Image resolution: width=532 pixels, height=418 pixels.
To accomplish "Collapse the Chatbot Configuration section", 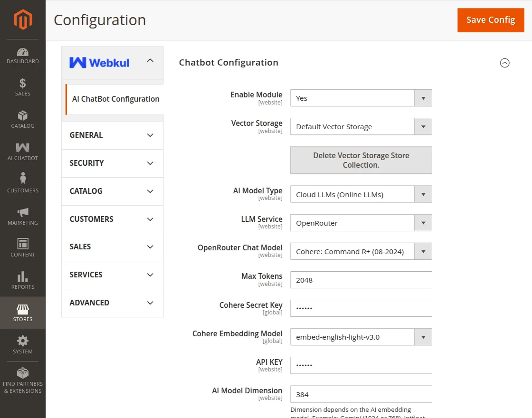I will (x=504, y=63).
